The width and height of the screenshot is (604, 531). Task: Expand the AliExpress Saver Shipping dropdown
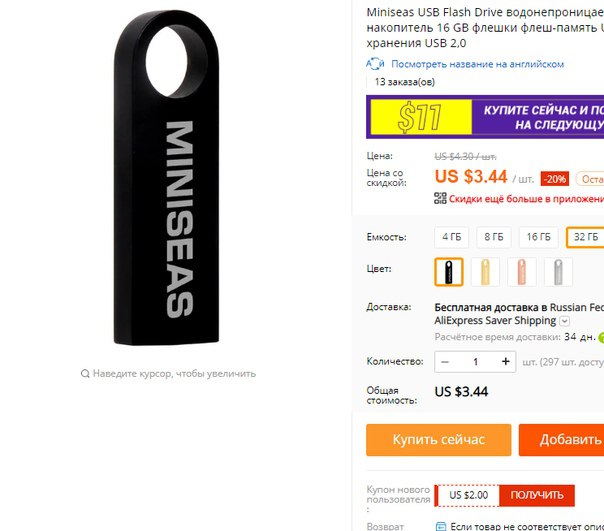coord(564,321)
